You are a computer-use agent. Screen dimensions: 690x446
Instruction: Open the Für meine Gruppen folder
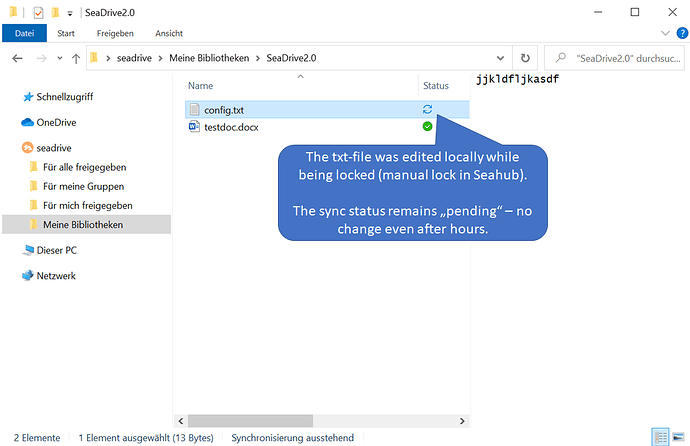tap(83, 186)
